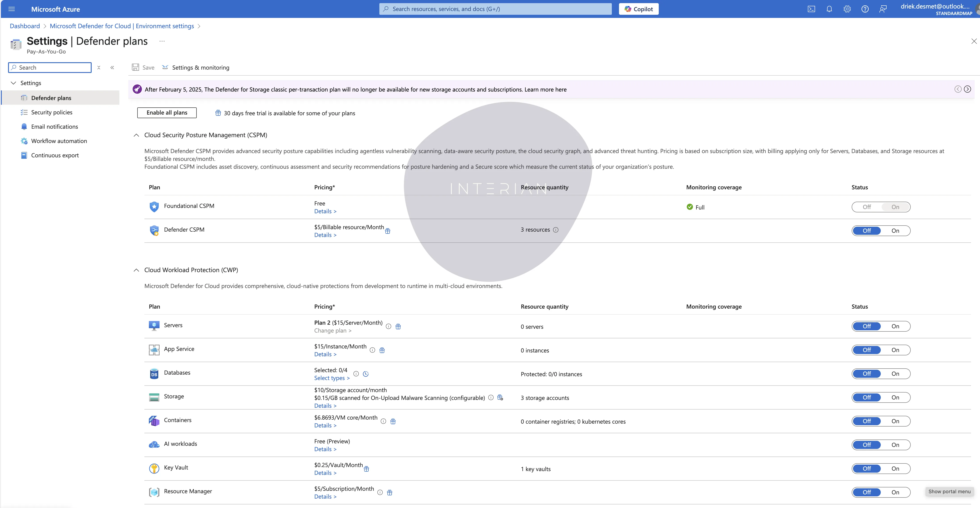This screenshot has width=980, height=508.
Task: Open portal settings gear icon
Action: pyautogui.click(x=847, y=9)
